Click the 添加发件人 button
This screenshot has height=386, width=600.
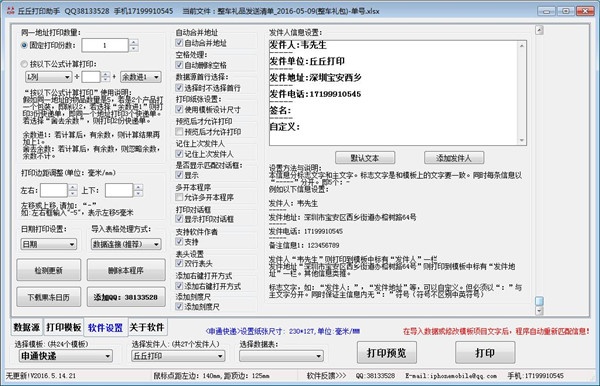[454, 158]
